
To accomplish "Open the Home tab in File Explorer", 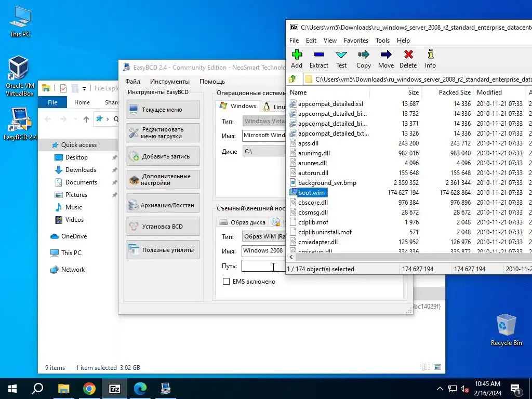I will click(82, 102).
